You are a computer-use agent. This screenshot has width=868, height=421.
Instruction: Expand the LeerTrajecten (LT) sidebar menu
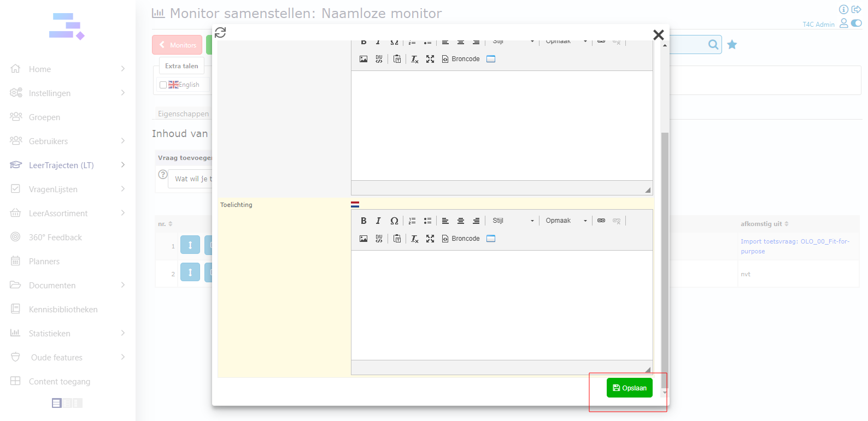pos(61,165)
